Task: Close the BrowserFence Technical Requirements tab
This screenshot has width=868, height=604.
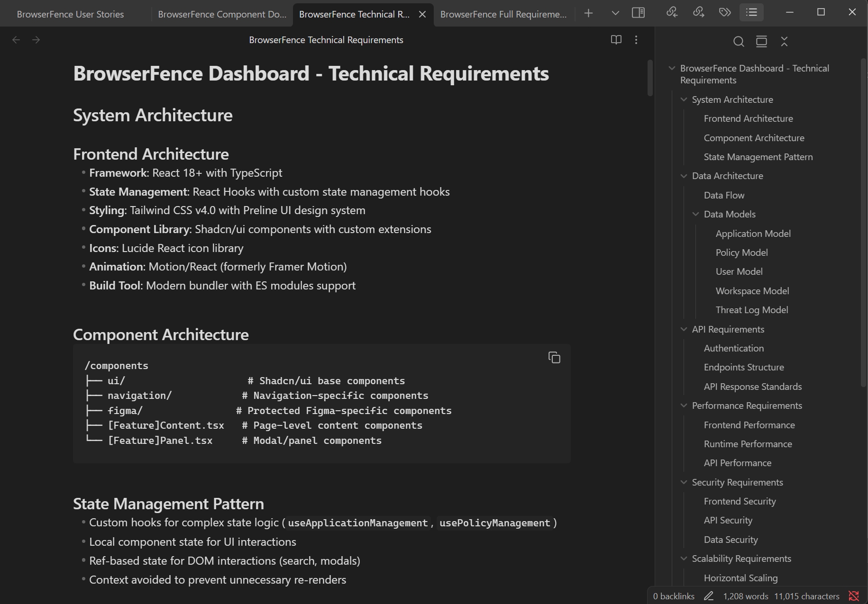Action: pyautogui.click(x=422, y=14)
